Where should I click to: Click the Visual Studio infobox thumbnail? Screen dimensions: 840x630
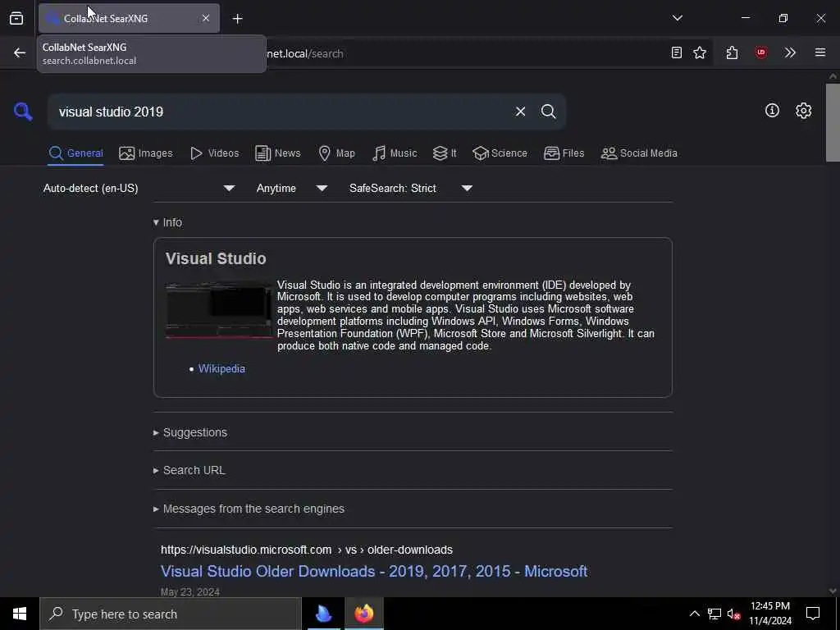pyautogui.click(x=219, y=310)
